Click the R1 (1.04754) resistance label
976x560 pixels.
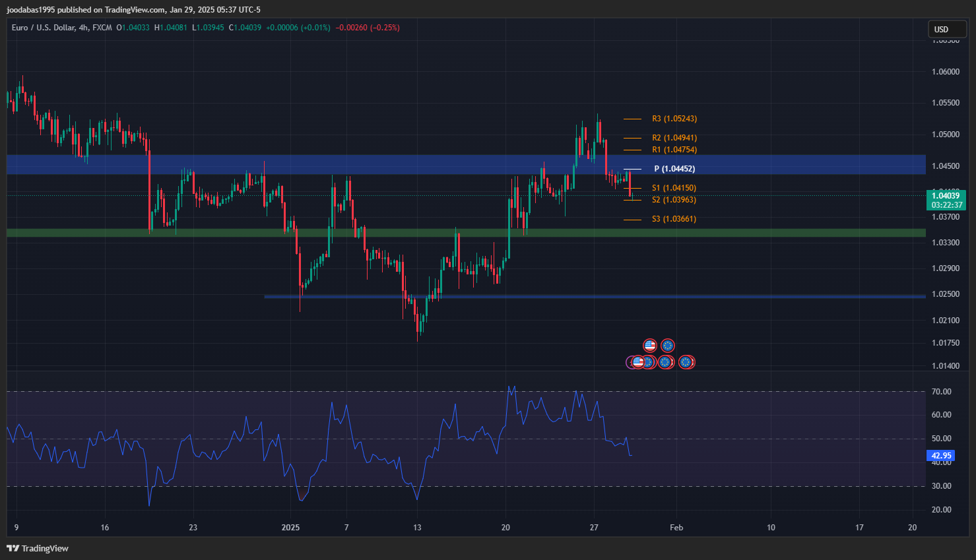674,150
